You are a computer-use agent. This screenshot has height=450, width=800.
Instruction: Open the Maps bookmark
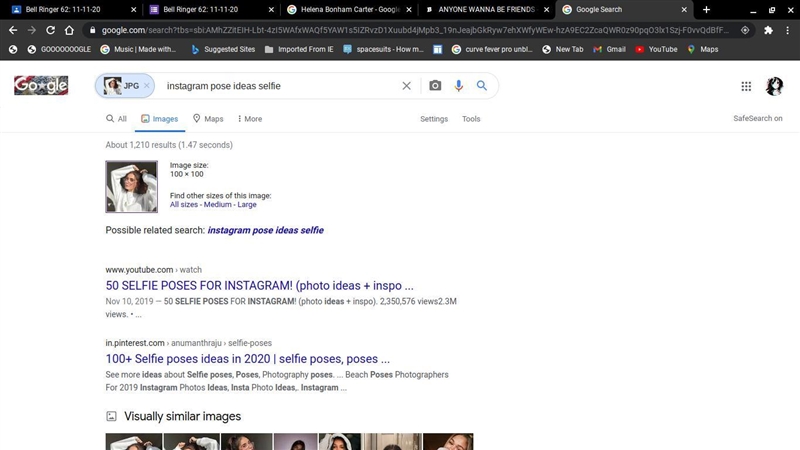[x=703, y=49]
